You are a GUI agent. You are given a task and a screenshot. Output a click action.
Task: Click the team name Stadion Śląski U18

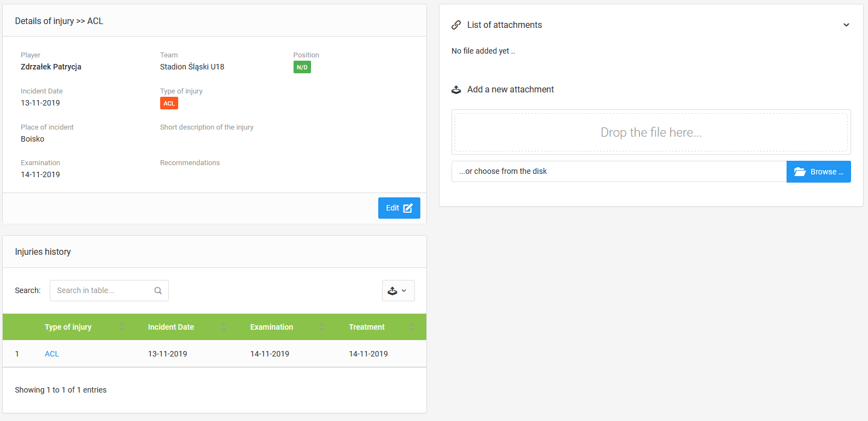(192, 67)
